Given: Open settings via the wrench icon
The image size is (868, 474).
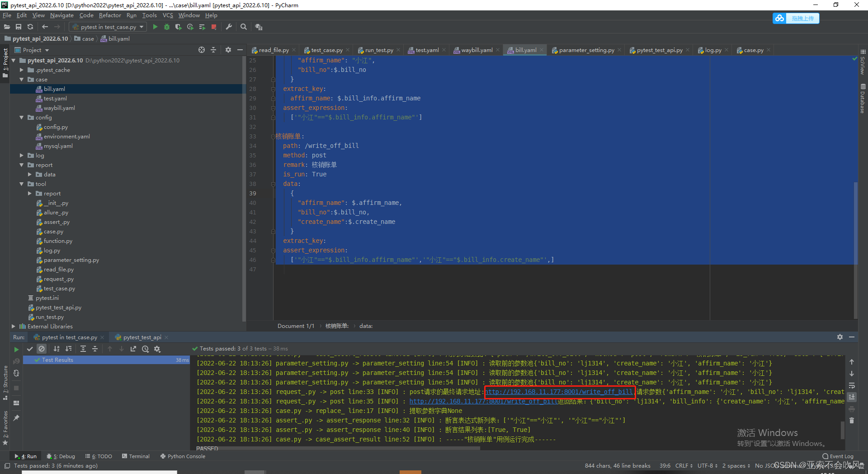Looking at the screenshot, I should (x=229, y=27).
